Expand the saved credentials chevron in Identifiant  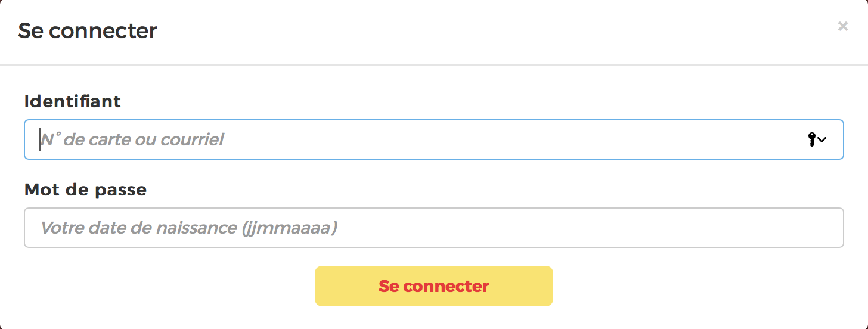(x=823, y=140)
